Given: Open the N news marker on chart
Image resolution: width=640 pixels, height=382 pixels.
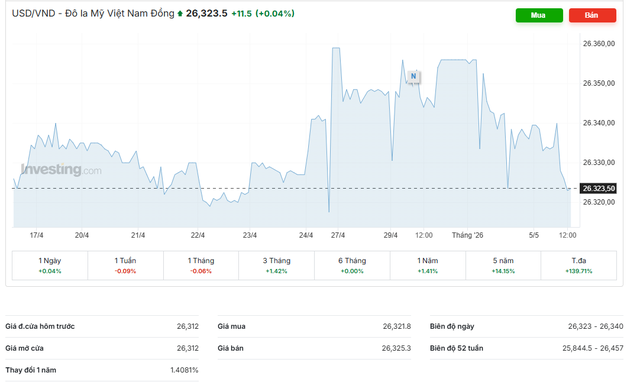Looking at the screenshot, I should click(413, 77).
